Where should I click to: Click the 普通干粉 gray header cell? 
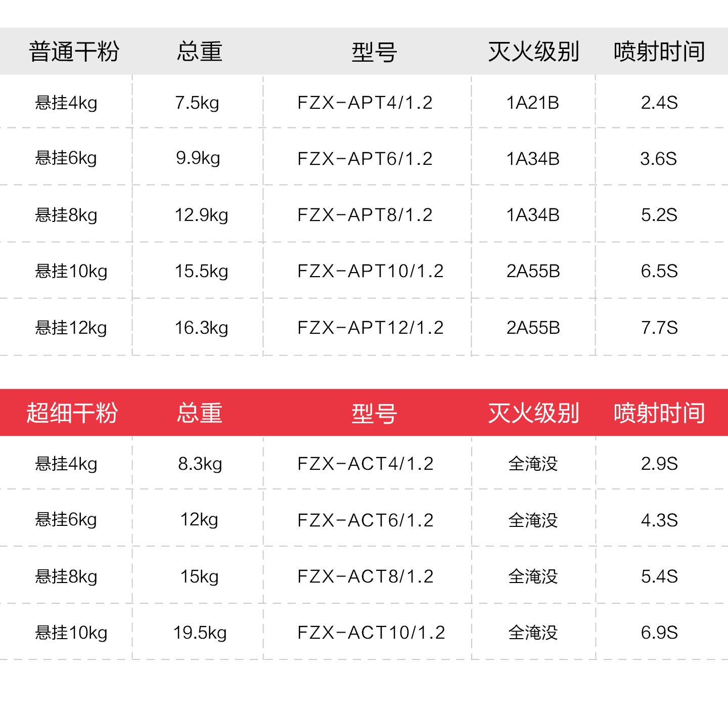[x=74, y=52]
